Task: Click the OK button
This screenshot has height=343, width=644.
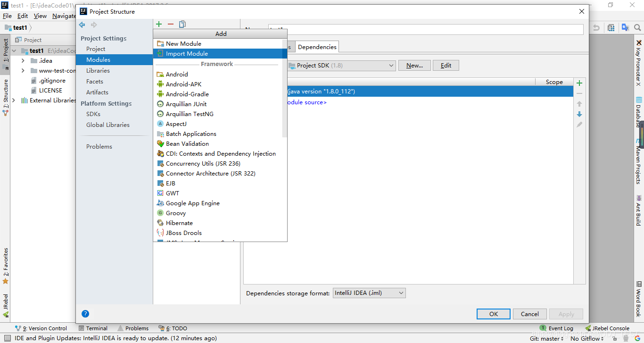Action: point(494,314)
